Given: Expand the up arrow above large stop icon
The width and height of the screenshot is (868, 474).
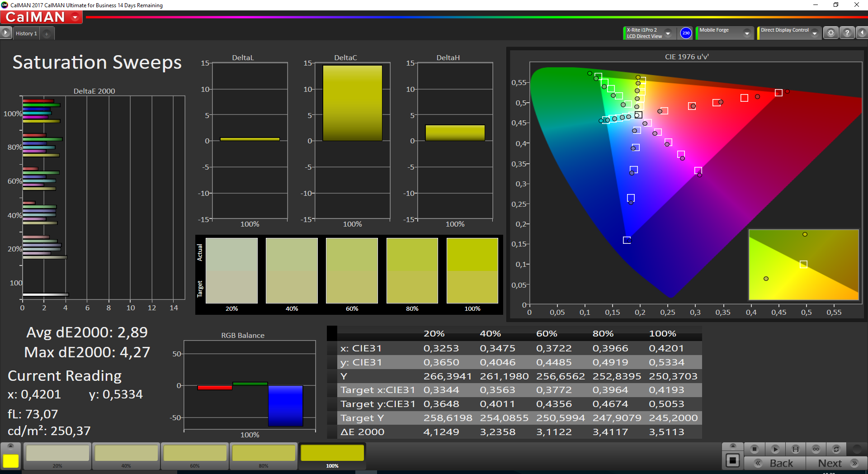Looking at the screenshot, I should click(x=733, y=446).
